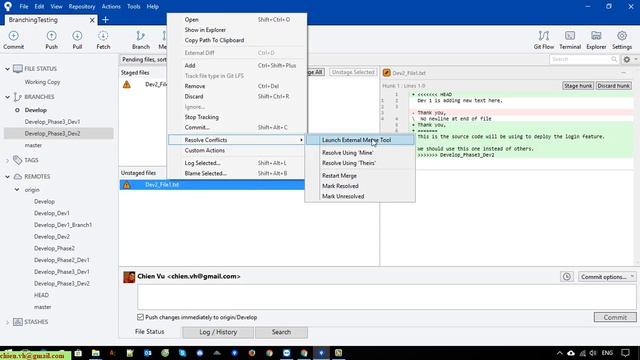Open the File menu

point(24,7)
